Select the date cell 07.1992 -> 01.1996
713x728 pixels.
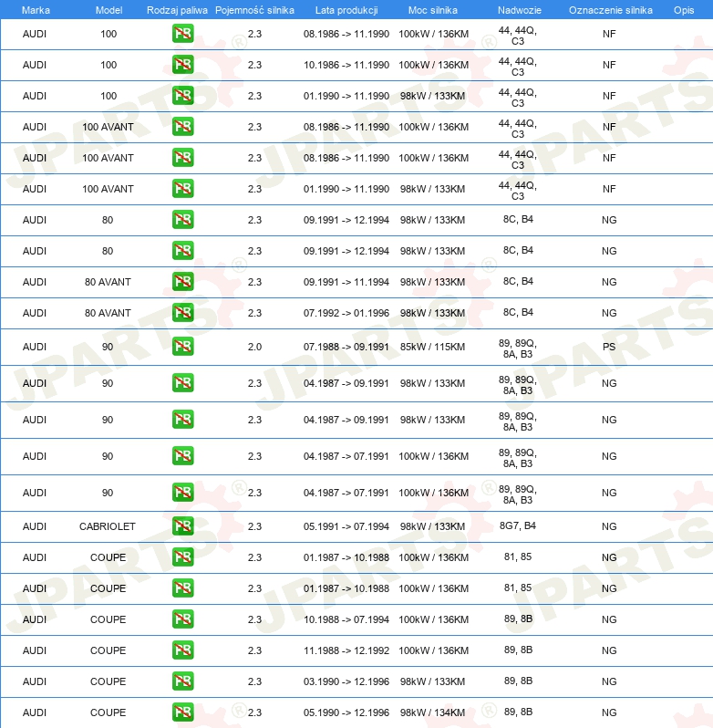click(x=346, y=313)
